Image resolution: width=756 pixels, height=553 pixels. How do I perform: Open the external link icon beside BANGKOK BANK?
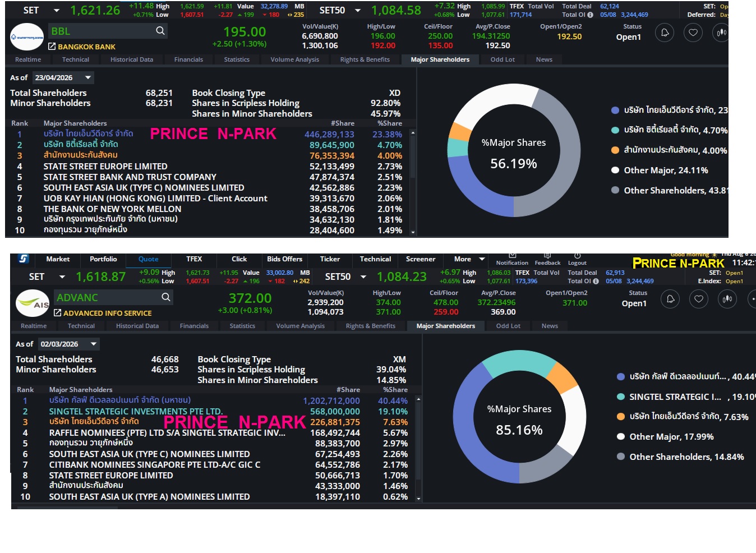[52, 47]
